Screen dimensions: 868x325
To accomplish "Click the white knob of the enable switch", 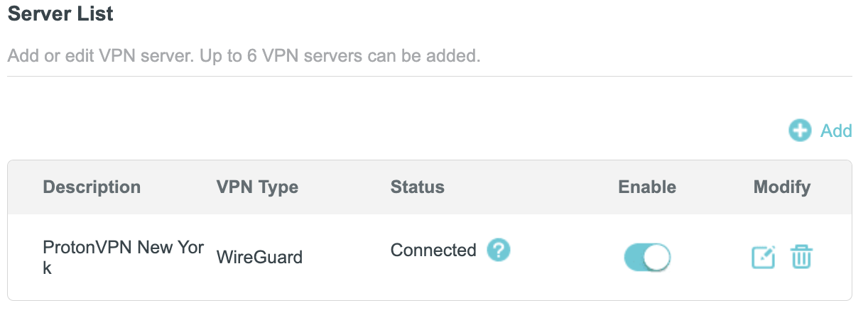I will click(658, 258).
